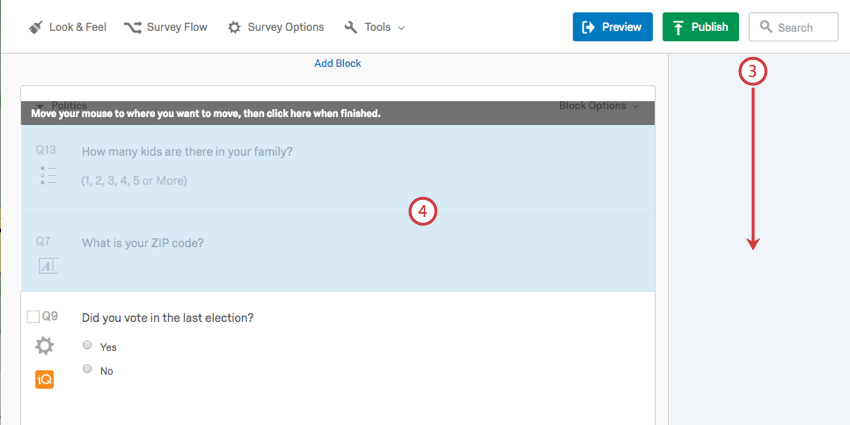Click the Look & Feel paintbrush icon
Viewport: 850px width, 425px height.
click(35, 27)
